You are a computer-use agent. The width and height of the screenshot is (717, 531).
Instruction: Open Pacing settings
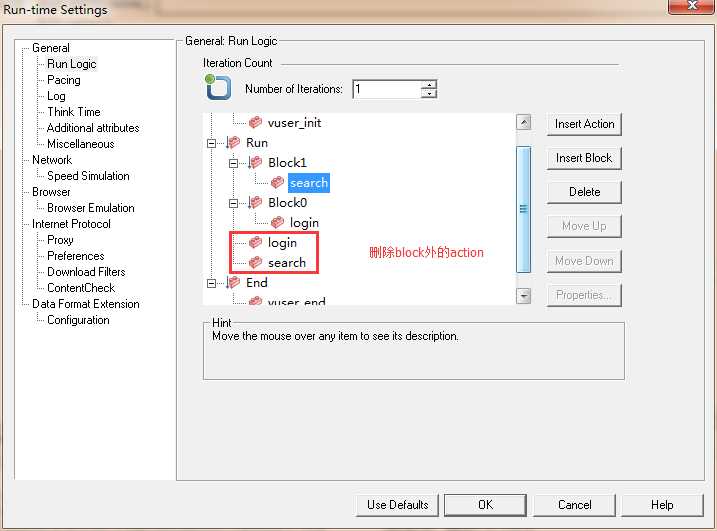64,80
